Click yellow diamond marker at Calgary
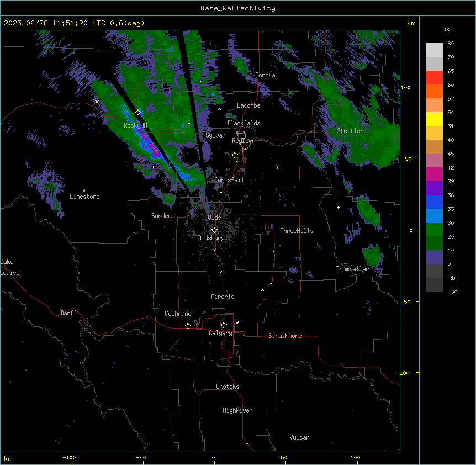Viewport: 476px width, 465px height. point(224,325)
